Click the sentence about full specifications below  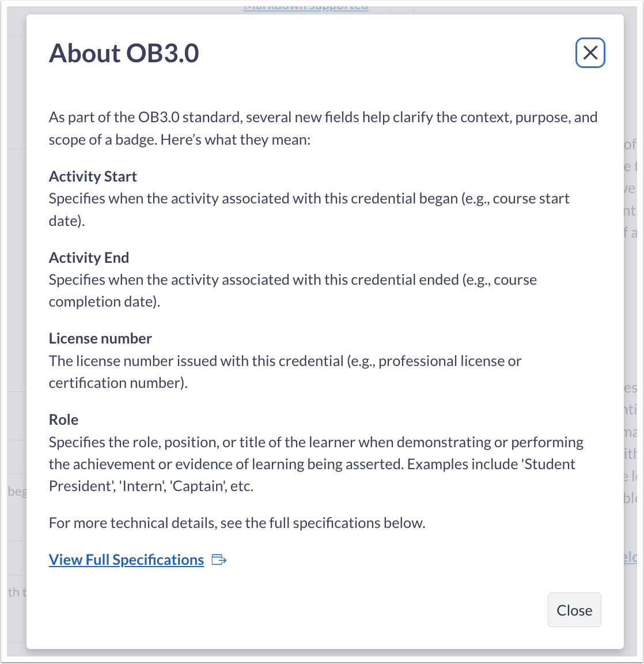point(237,523)
